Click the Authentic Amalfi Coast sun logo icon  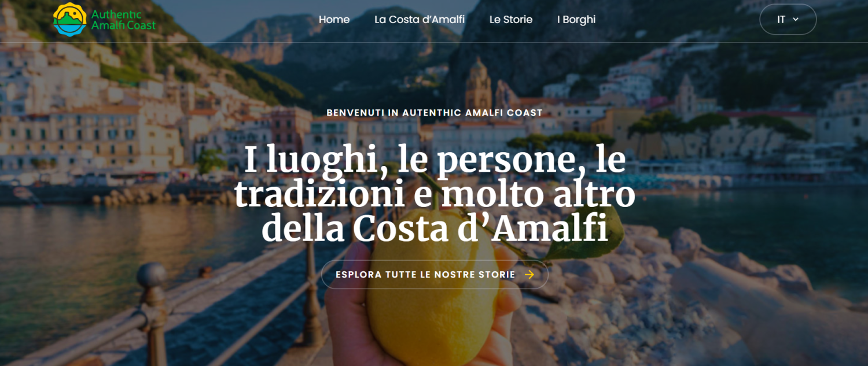[70, 19]
